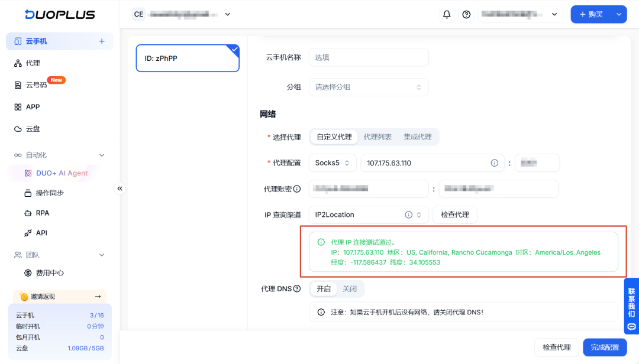This screenshot has width=639, height=364.
Task: Click the DUO+ AI Agent atom icon
Action: tap(28, 173)
